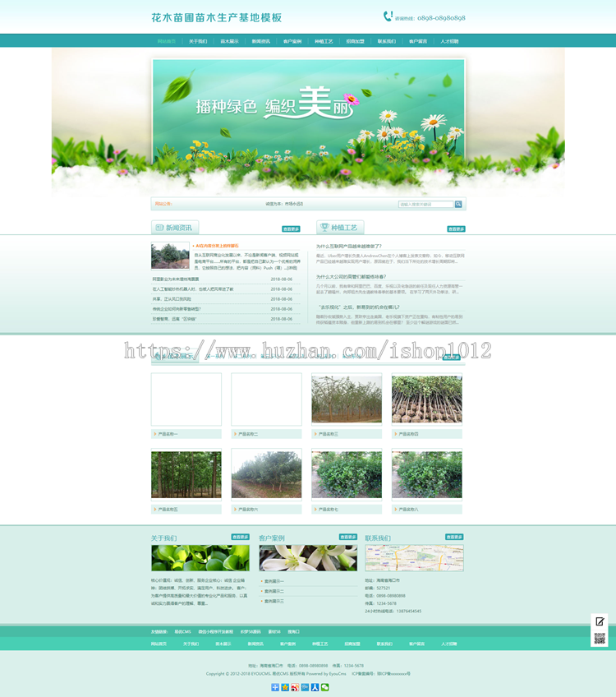Open 关于我们 in the top navigation
Viewport: 616px width, 697px height.
point(198,41)
